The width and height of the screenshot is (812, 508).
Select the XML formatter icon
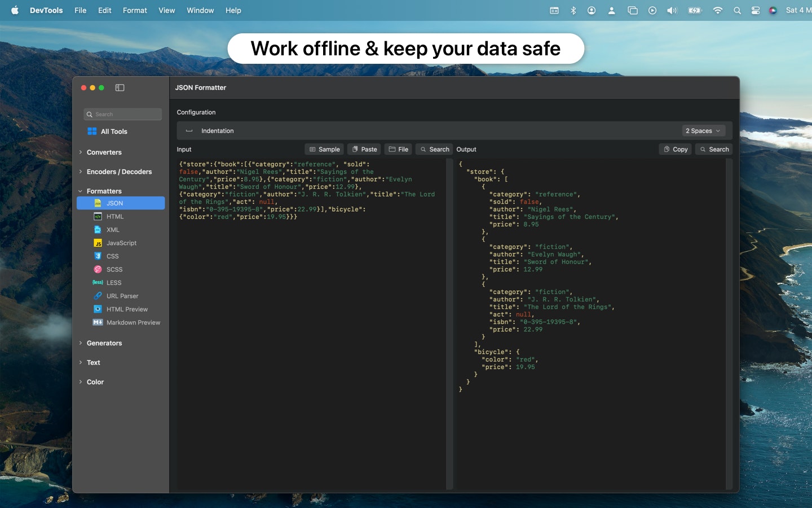point(98,230)
